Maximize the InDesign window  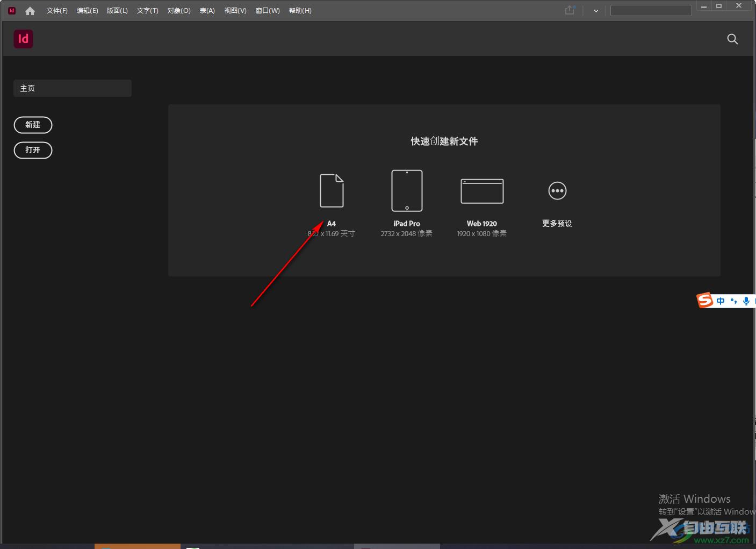coord(719,6)
